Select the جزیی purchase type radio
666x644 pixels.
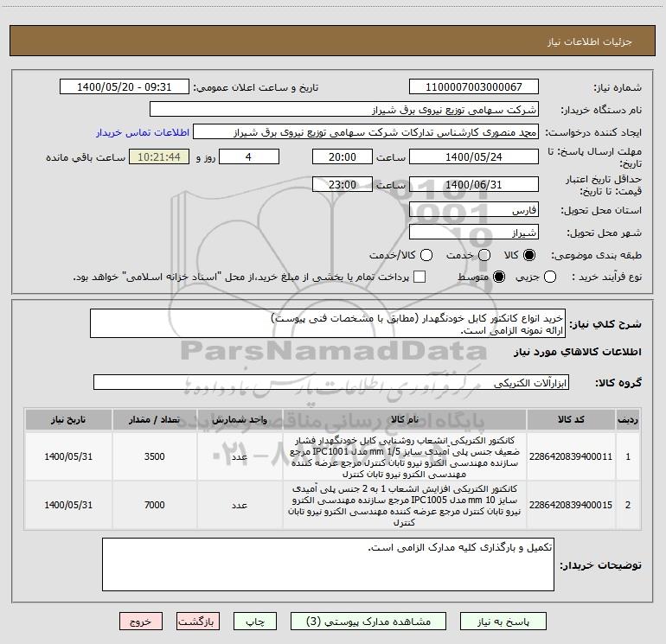click(549, 277)
